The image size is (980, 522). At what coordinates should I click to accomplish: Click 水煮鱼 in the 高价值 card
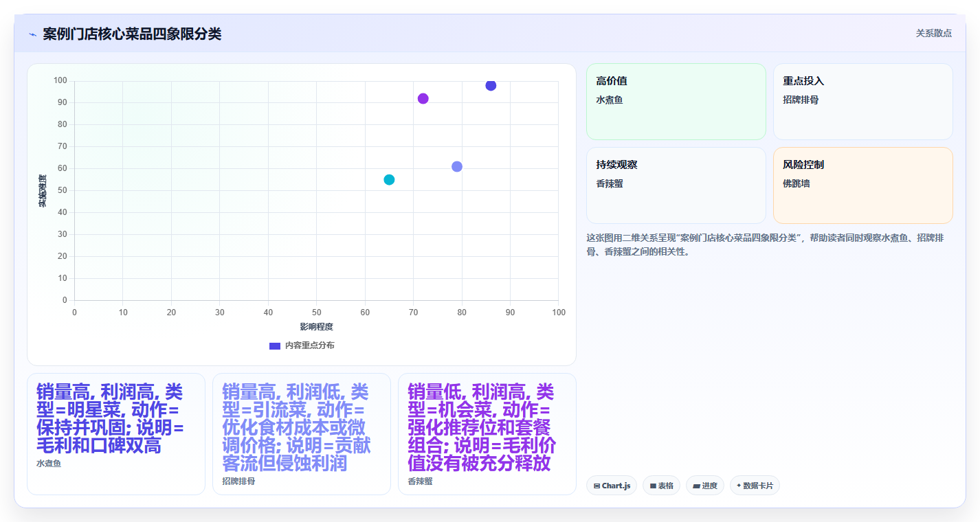[610, 100]
